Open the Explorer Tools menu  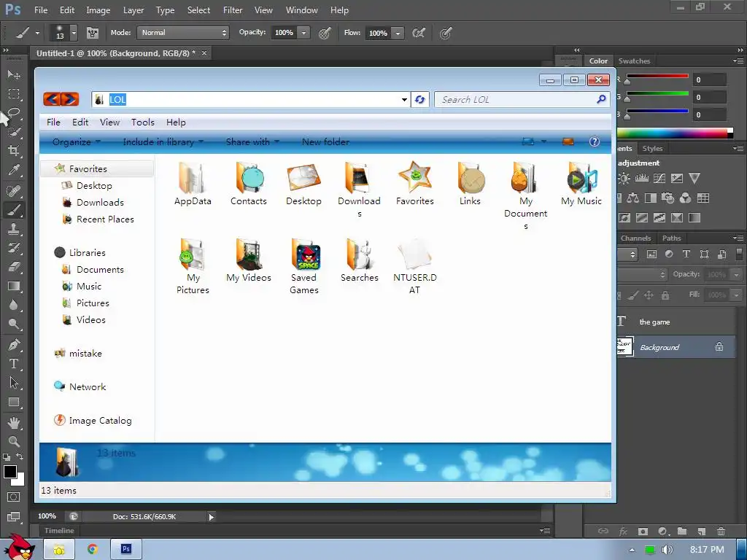point(142,122)
